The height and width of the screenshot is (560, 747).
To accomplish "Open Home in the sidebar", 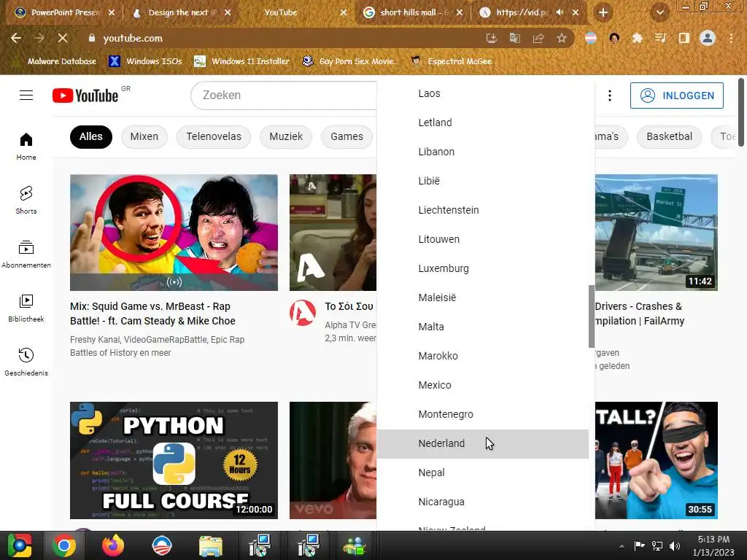I will coord(26,146).
